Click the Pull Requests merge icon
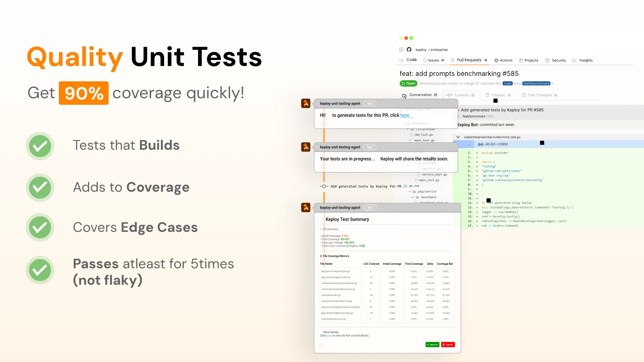 (x=453, y=60)
